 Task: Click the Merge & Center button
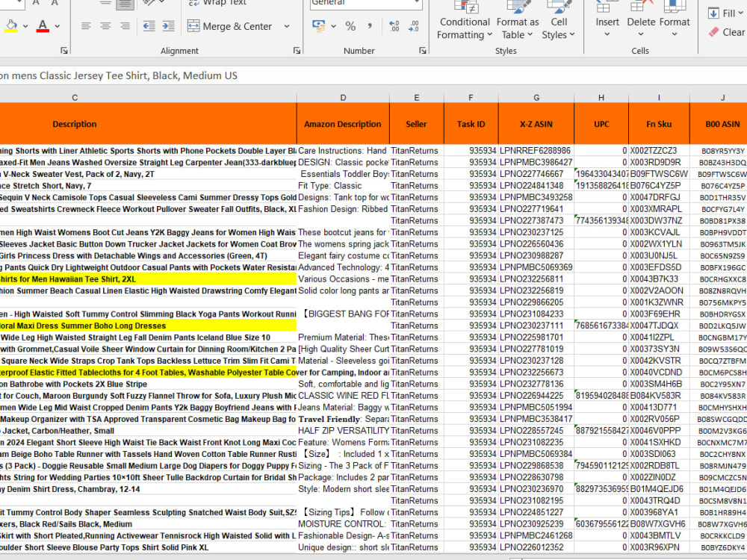(230, 26)
